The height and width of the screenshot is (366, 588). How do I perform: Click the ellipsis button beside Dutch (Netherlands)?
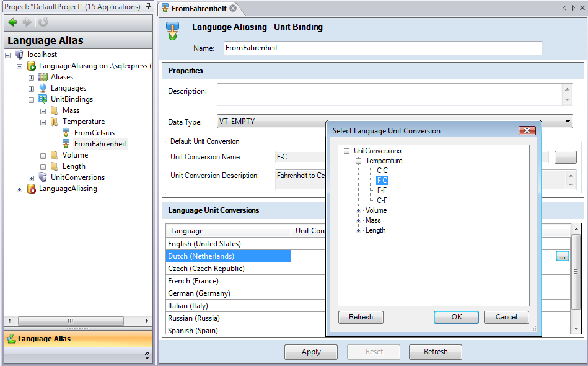click(x=561, y=256)
